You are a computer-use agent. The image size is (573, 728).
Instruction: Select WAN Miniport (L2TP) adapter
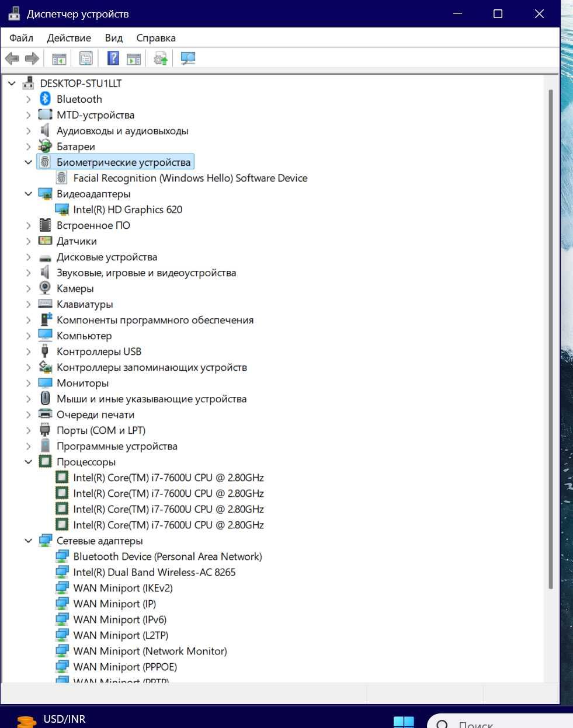tap(121, 635)
